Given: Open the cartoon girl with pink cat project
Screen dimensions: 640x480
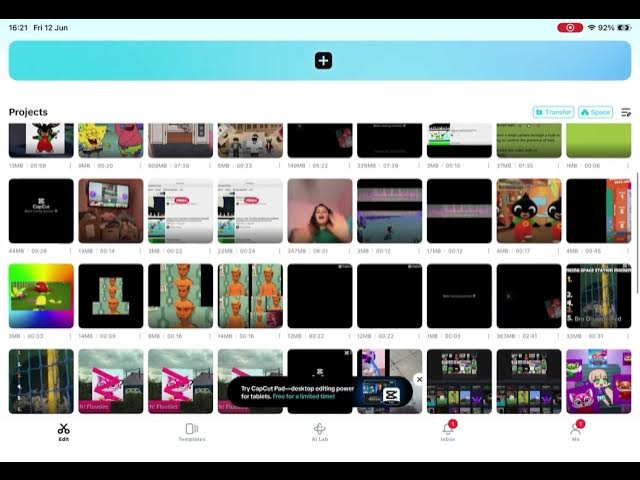Looking at the screenshot, I should click(599, 381).
